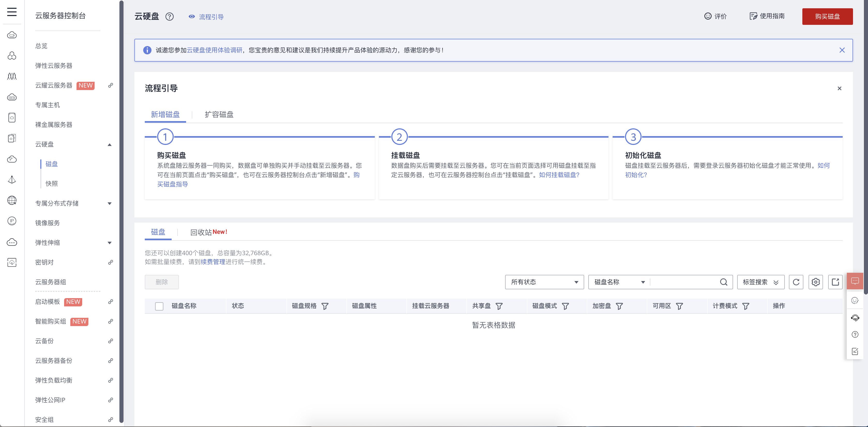Viewport: 868px width, 427px height.
Task: Open 快照 in the sidebar
Action: click(x=51, y=184)
